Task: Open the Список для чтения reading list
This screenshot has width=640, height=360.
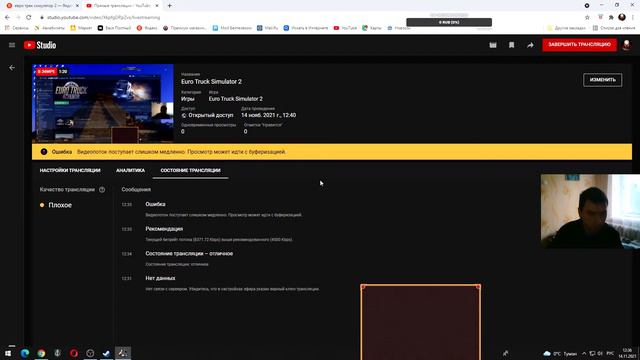Action: (614, 28)
